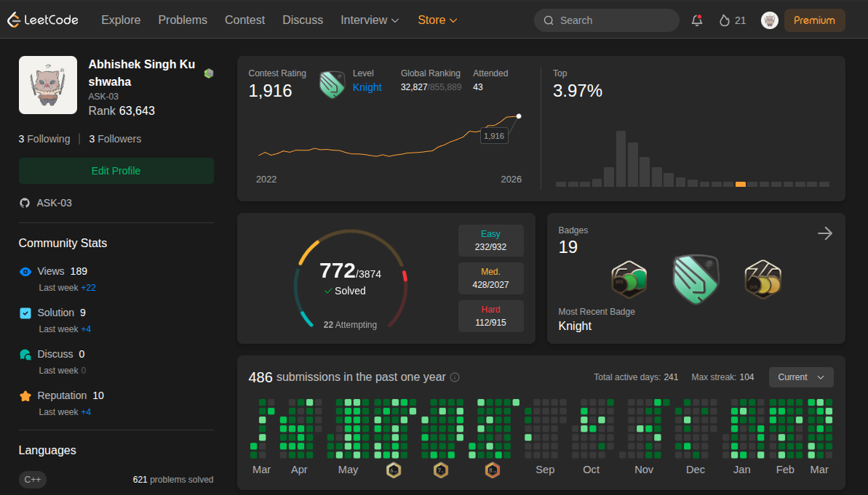Click the Premium button

[814, 20]
